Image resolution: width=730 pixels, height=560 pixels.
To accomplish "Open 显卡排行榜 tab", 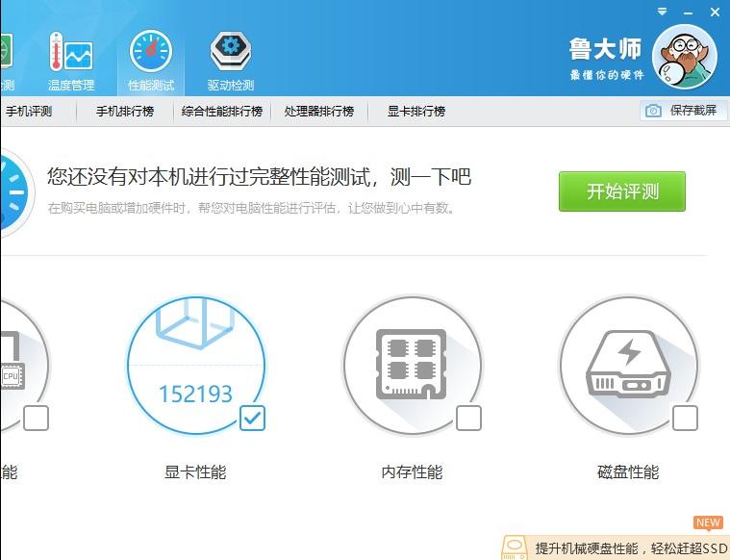I will point(416,112).
